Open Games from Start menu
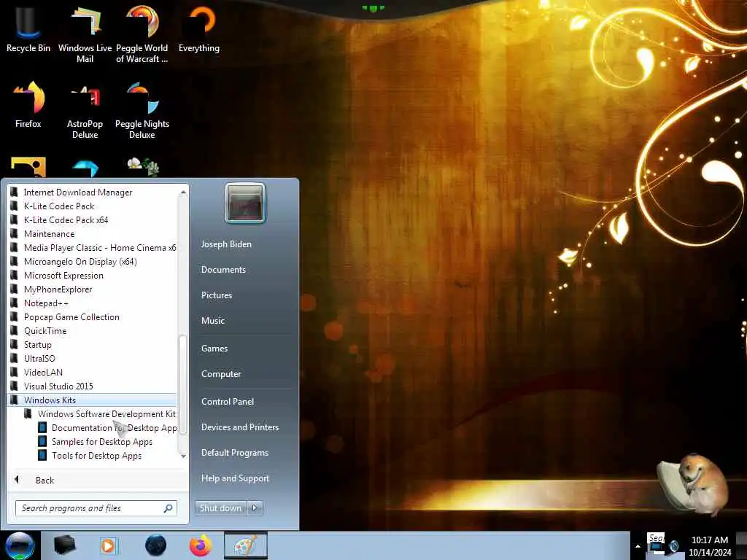The height and width of the screenshot is (560, 747). (x=214, y=349)
